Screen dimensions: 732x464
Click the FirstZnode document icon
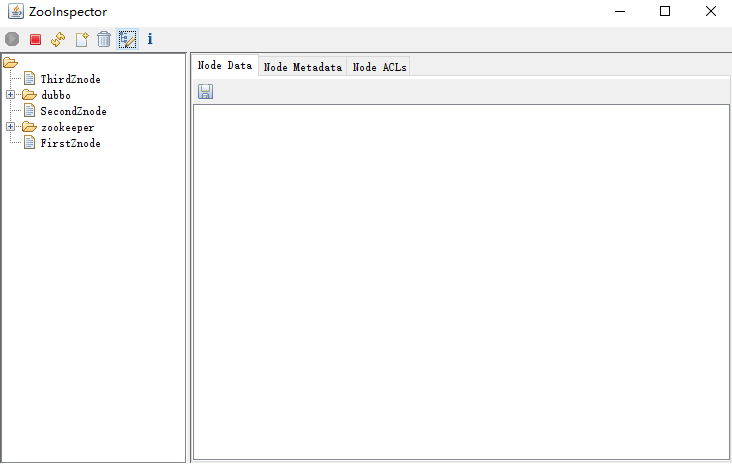(x=29, y=142)
